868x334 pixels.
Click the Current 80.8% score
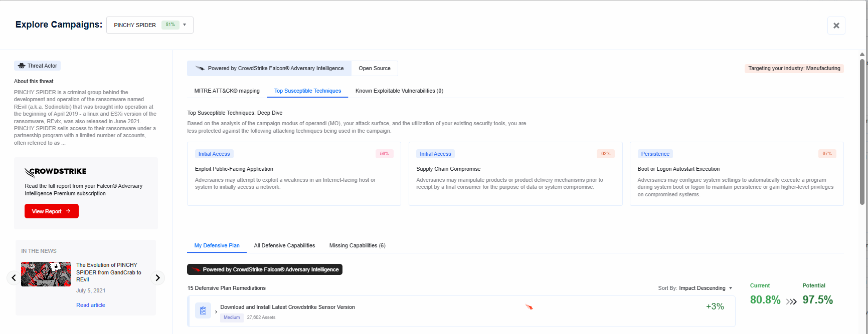(765, 300)
